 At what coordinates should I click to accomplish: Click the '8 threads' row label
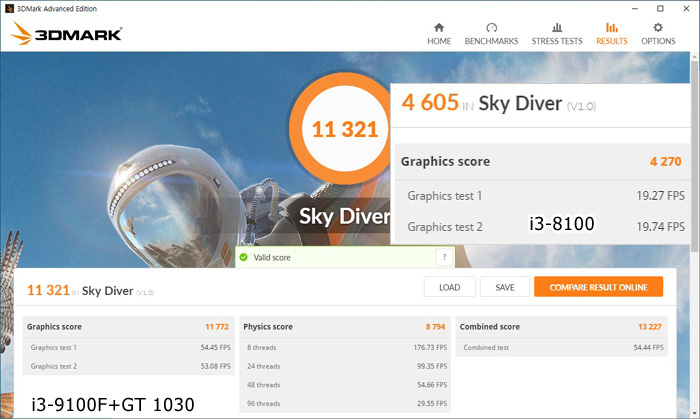pos(262,348)
